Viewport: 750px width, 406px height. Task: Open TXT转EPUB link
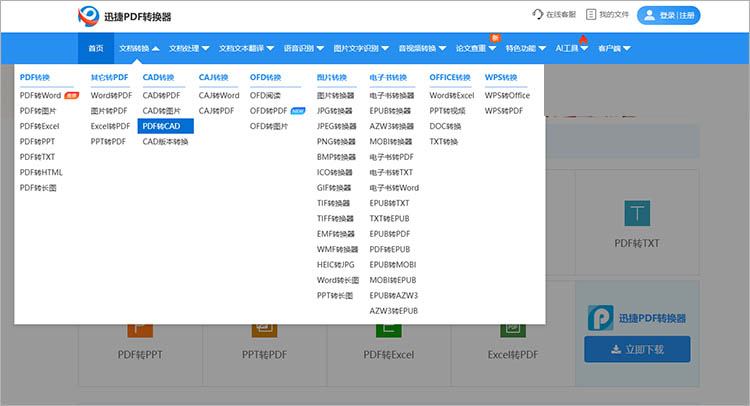pos(389,219)
